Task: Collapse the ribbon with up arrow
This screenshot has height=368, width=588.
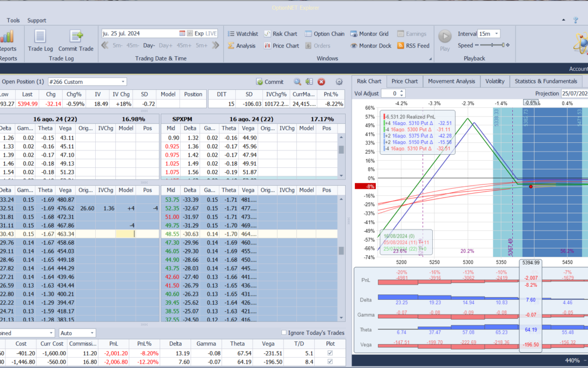Action: point(563,20)
